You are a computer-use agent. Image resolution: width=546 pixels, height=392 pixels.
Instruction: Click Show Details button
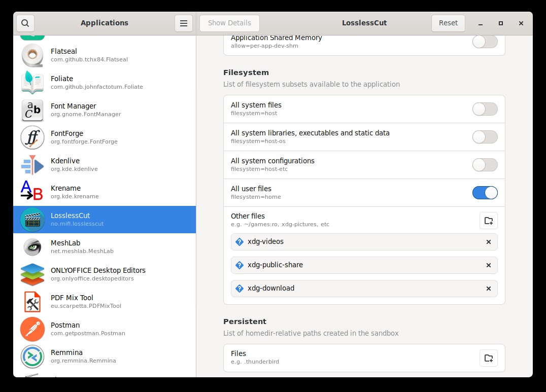tap(229, 23)
